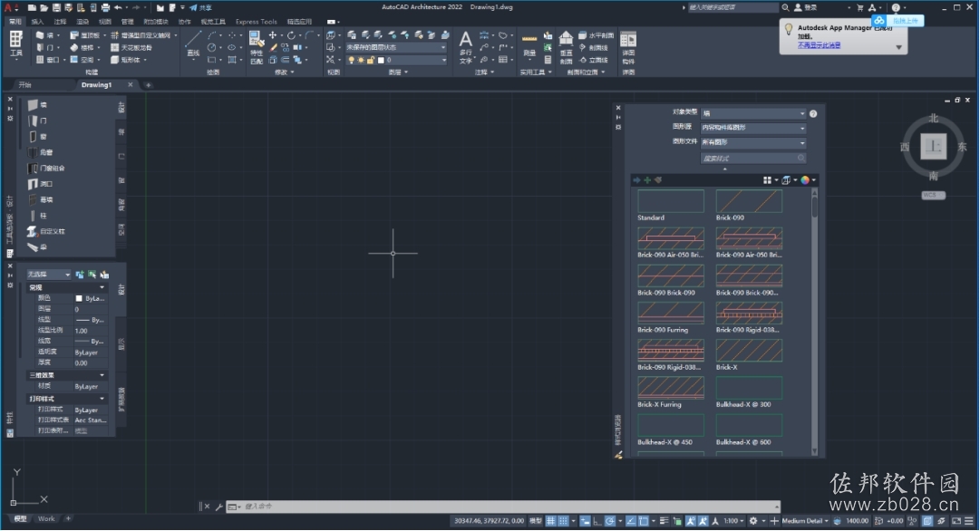This screenshot has width=980, height=531.
Task: Collapse the 三维效果 section in properties palette
Action: (102, 375)
